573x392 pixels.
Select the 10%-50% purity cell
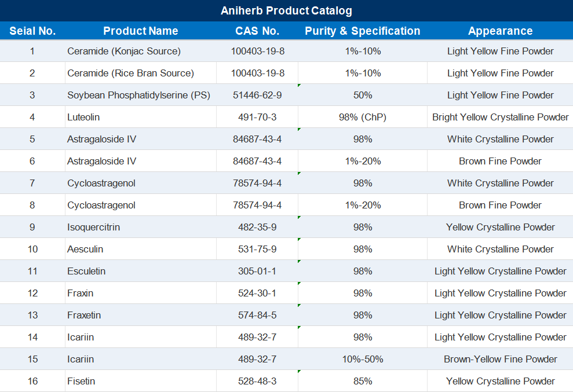363,359
